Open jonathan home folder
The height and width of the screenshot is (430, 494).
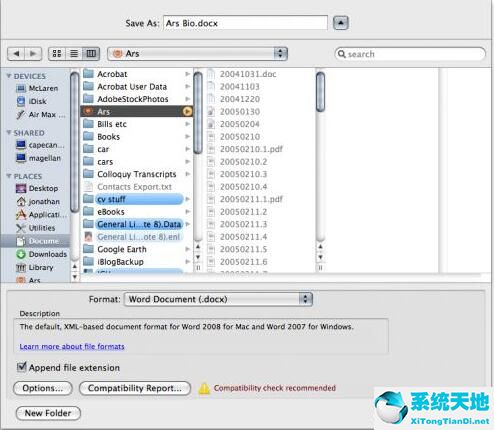tap(38, 202)
